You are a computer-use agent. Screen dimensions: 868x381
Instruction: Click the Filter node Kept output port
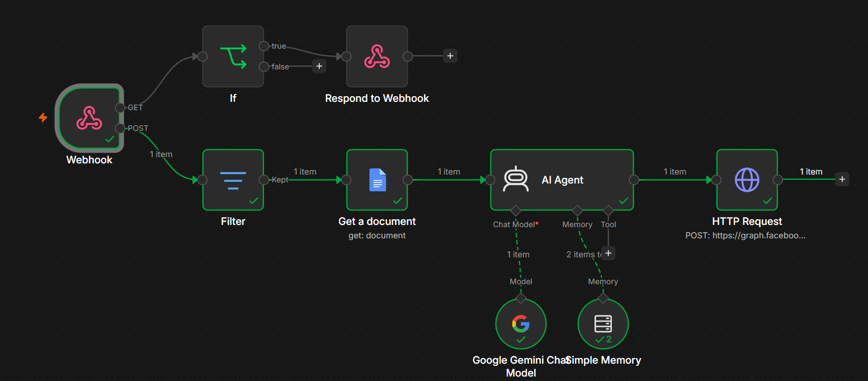pyautogui.click(x=264, y=180)
